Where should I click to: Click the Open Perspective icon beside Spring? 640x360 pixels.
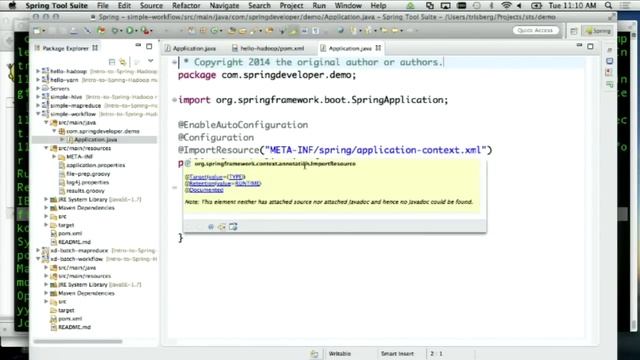(x=573, y=31)
